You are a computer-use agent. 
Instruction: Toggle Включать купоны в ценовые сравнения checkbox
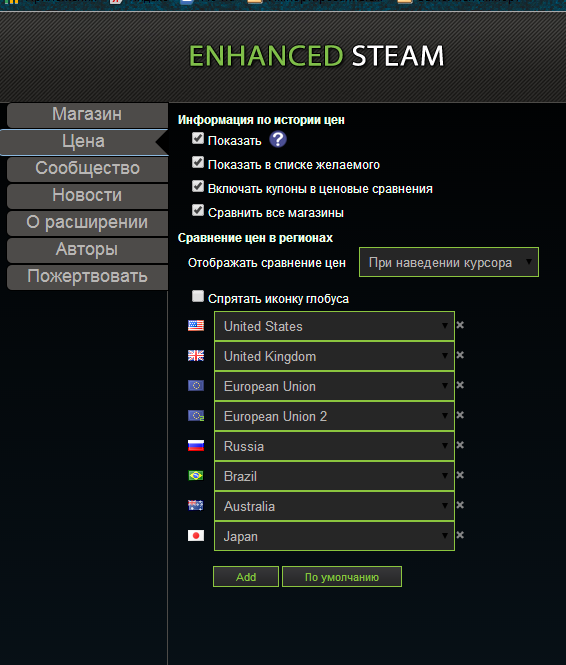(x=198, y=186)
